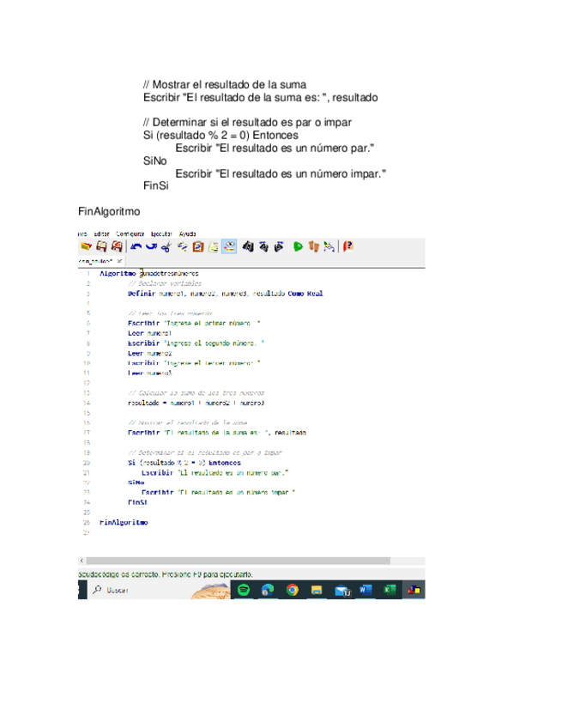Click the status message about pressing F9
The width and height of the screenshot is (562, 728).
166,574
